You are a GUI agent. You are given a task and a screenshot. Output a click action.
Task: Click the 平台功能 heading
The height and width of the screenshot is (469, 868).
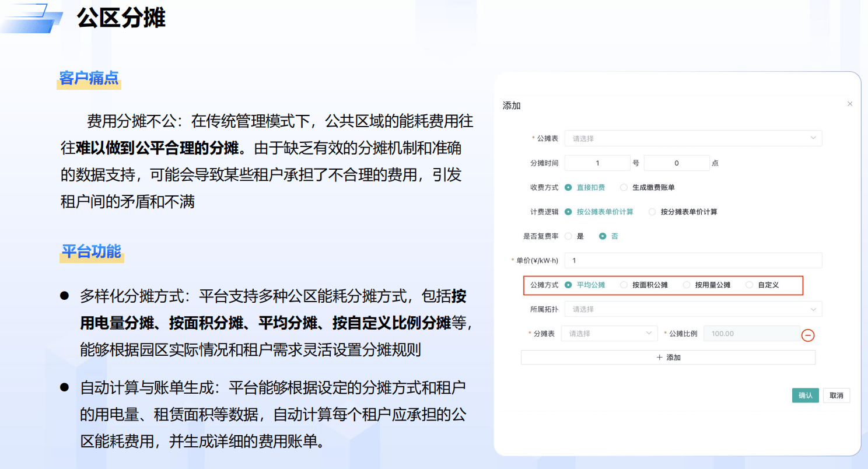pyautogui.click(x=92, y=251)
